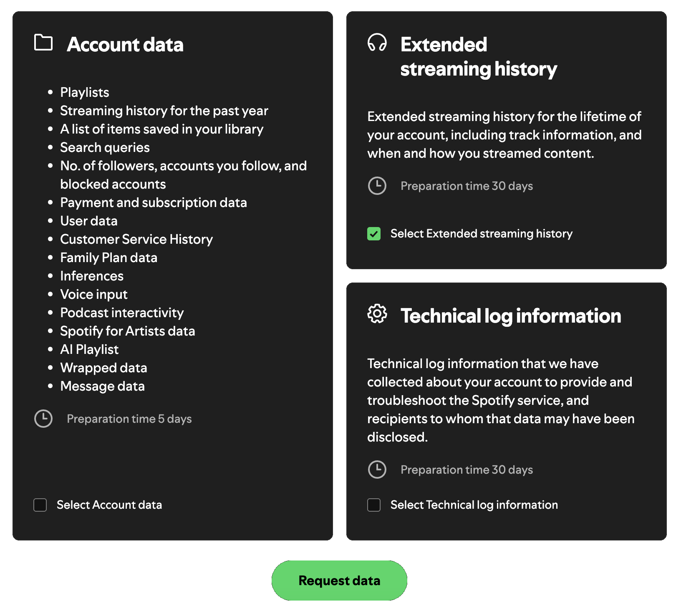
Task: Click the Customer Service History entry
Action: (136, 239)
